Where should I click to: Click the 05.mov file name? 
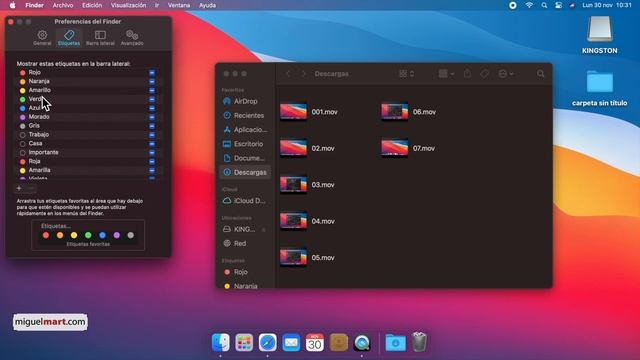tap(323, 258)
